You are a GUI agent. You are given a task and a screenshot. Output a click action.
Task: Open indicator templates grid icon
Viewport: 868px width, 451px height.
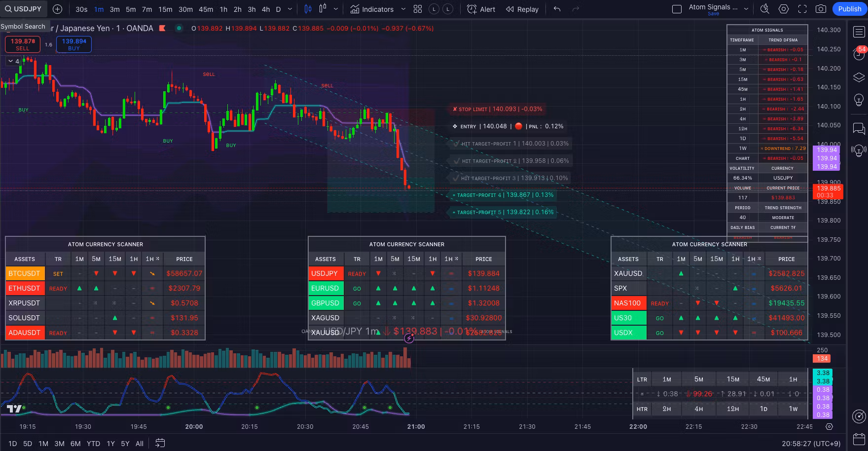pyautogui.click(x=418, y=9)
